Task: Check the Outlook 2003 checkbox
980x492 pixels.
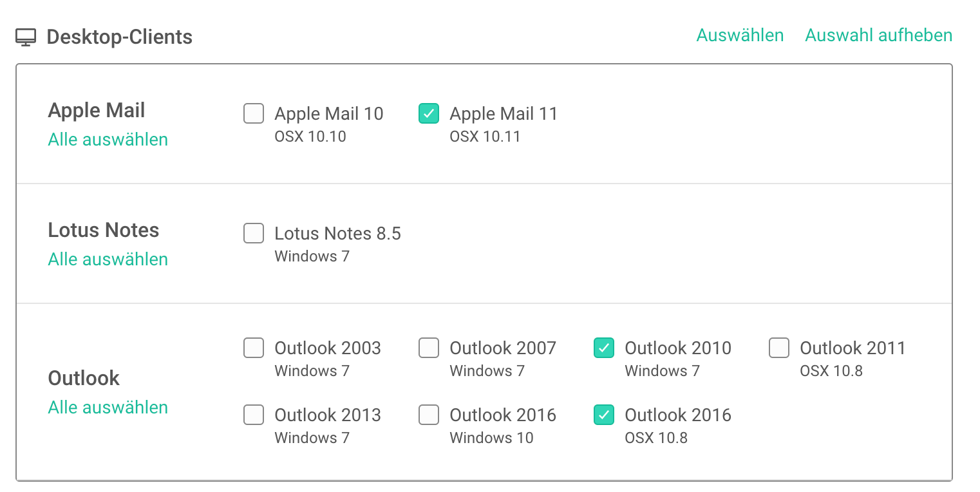Action: [x=254, y=348]
